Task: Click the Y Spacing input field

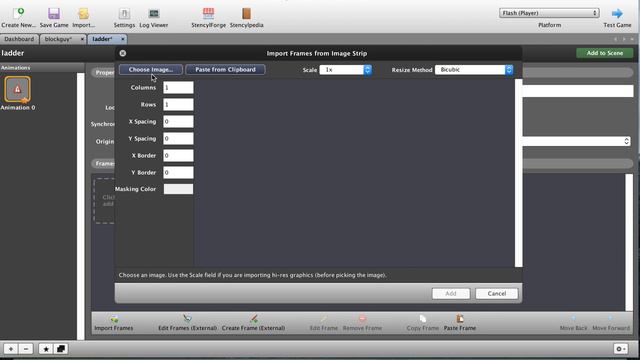Action: (178, 138)
